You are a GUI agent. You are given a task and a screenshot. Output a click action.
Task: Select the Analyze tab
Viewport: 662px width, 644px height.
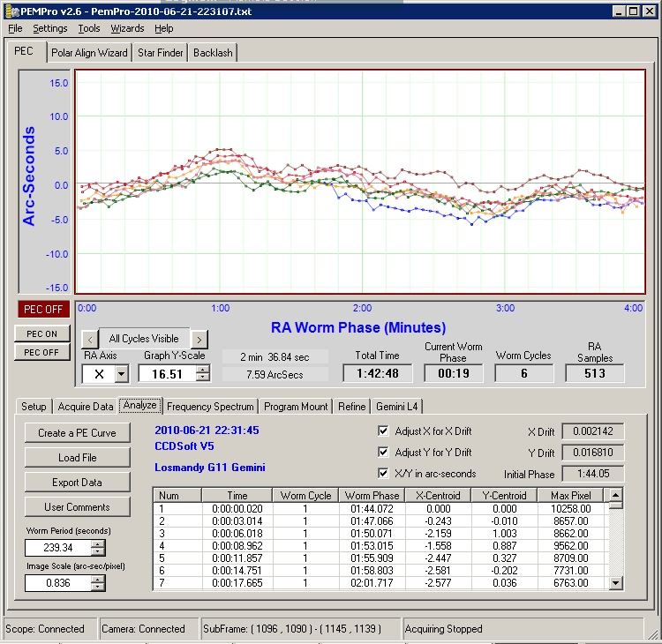tap(139, 405)
